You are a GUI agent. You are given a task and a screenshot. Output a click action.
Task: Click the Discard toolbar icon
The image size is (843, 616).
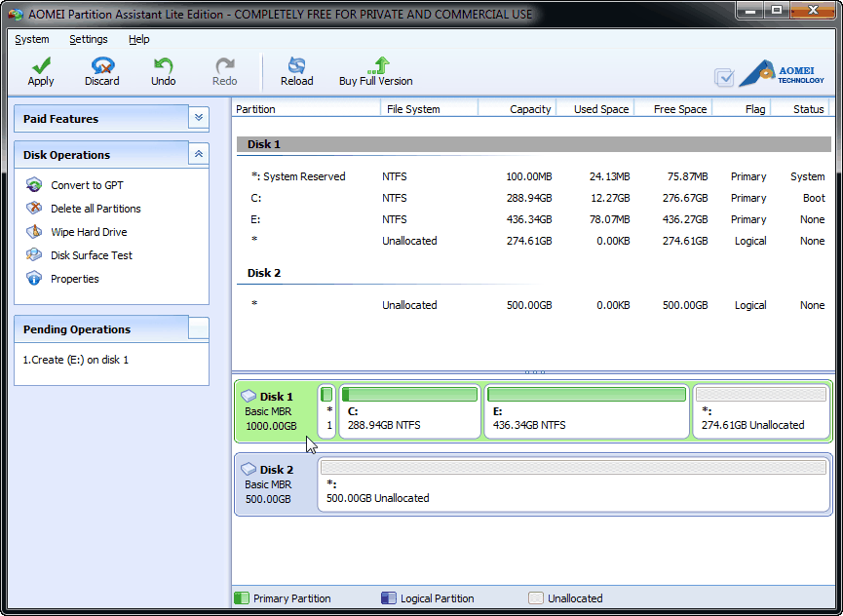click(x=102, y=65)
